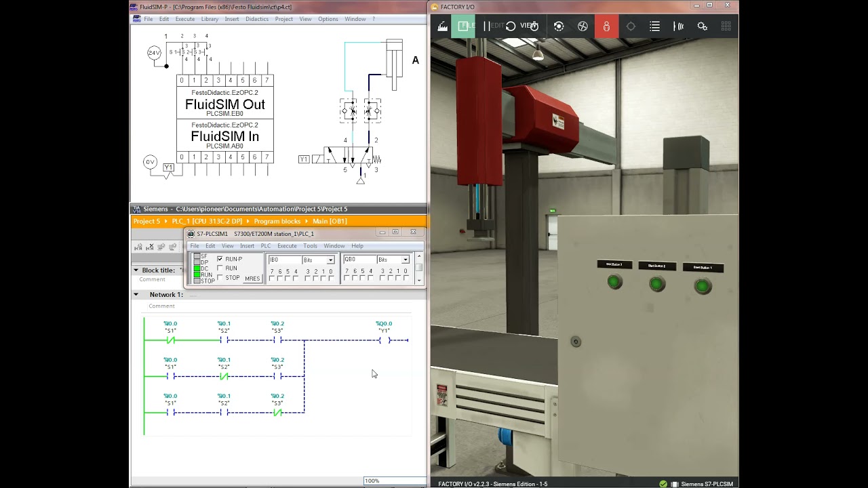
Task: Push green Start Button 1 on the Factory I/O panel
Action: point(703,287)
